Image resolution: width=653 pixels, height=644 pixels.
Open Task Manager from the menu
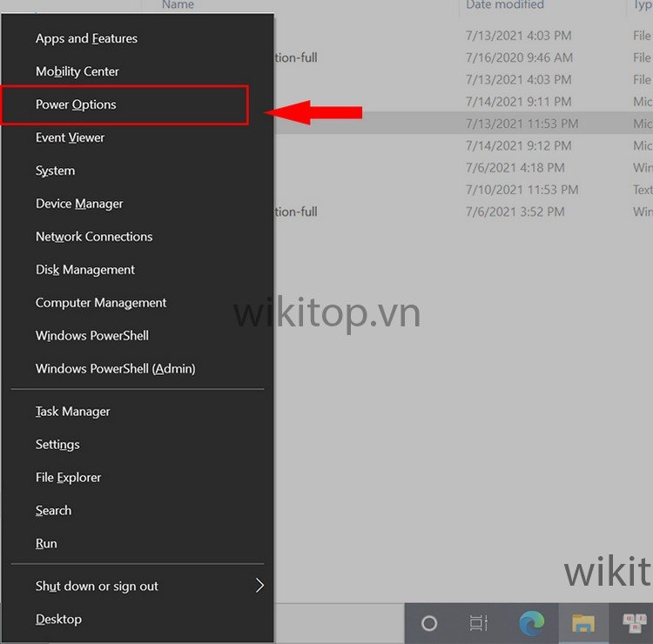73,411
